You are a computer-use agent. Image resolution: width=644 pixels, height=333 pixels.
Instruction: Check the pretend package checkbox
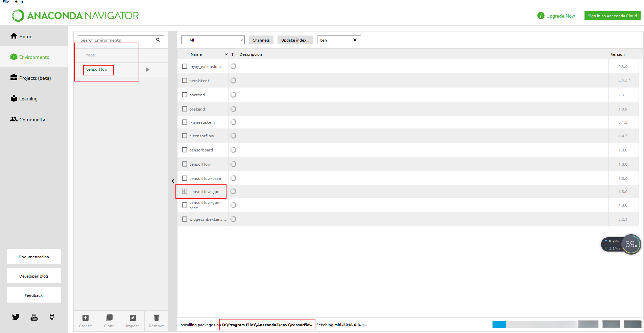pos(185,109)
